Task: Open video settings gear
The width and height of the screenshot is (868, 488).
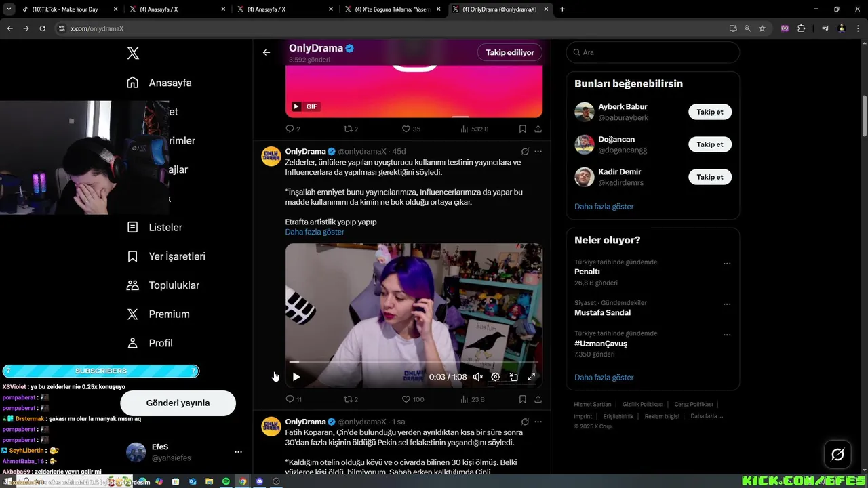Action: click(496, 377)
